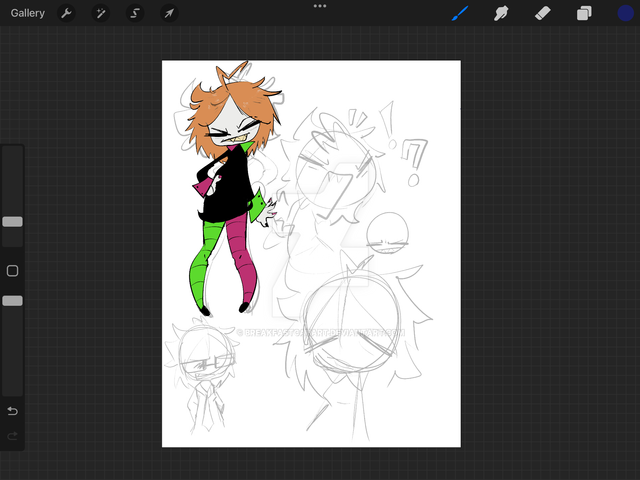Open the Adjustments magic wand menu
Screen dimensions: 640x480
100,13
